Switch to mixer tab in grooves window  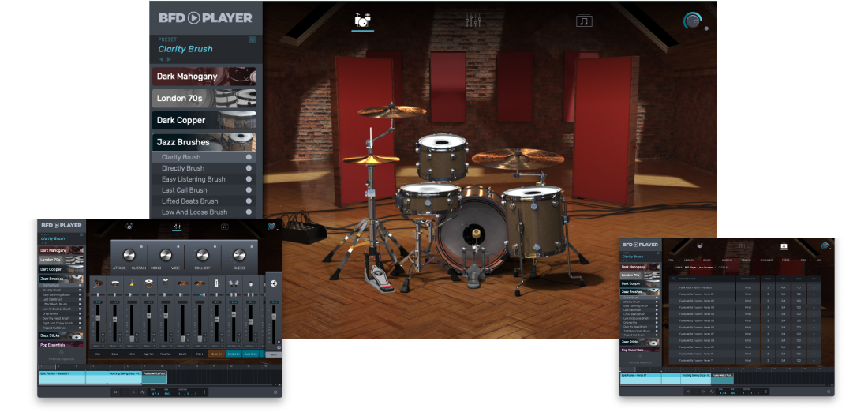(x=742, y=246)
